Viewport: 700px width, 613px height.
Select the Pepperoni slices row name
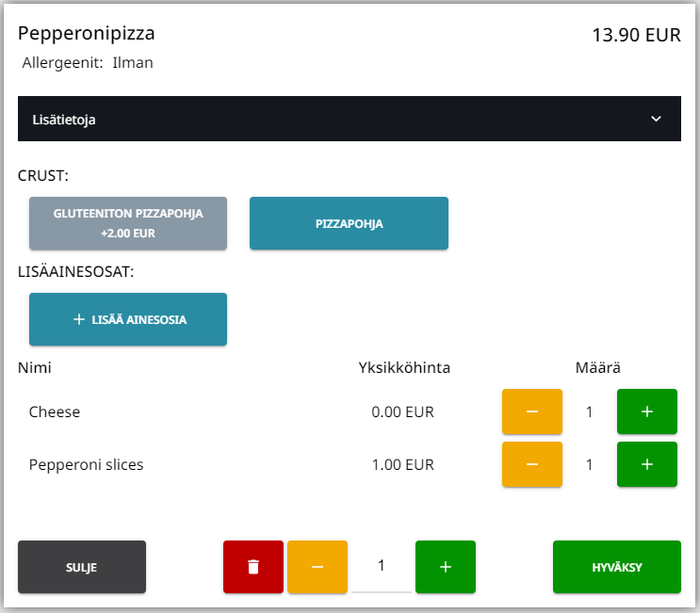(86, 464)
